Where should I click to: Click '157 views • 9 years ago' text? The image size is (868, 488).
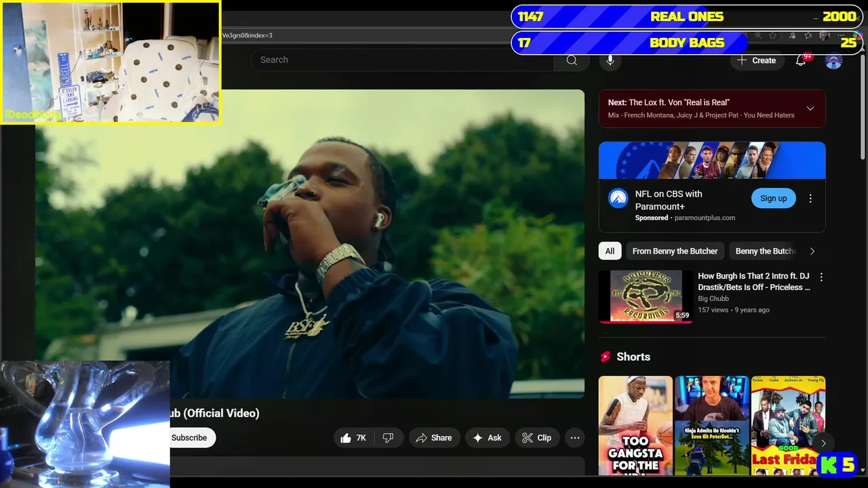click(734, 310)
